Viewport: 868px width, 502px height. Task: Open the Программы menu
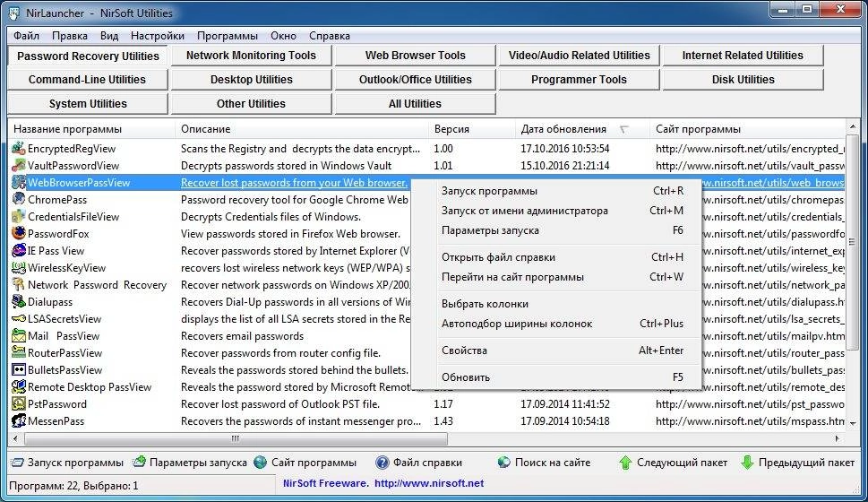tap(228, 36)
